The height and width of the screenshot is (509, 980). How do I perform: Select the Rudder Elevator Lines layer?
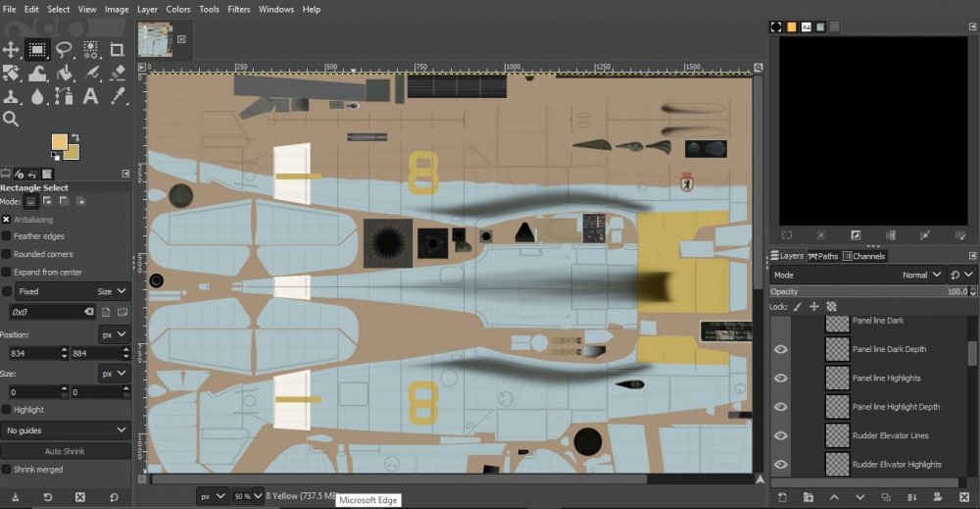click(x=890, y=435)
